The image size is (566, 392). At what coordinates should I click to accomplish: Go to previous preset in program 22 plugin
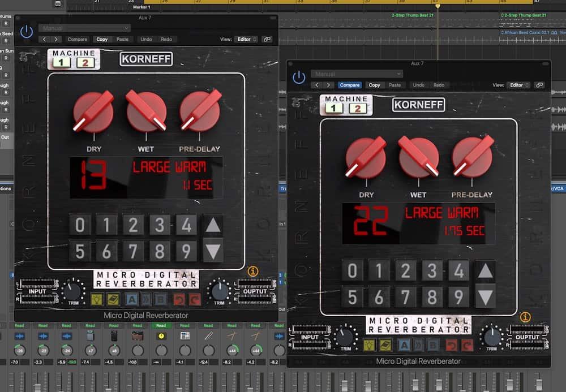(316, 85)
